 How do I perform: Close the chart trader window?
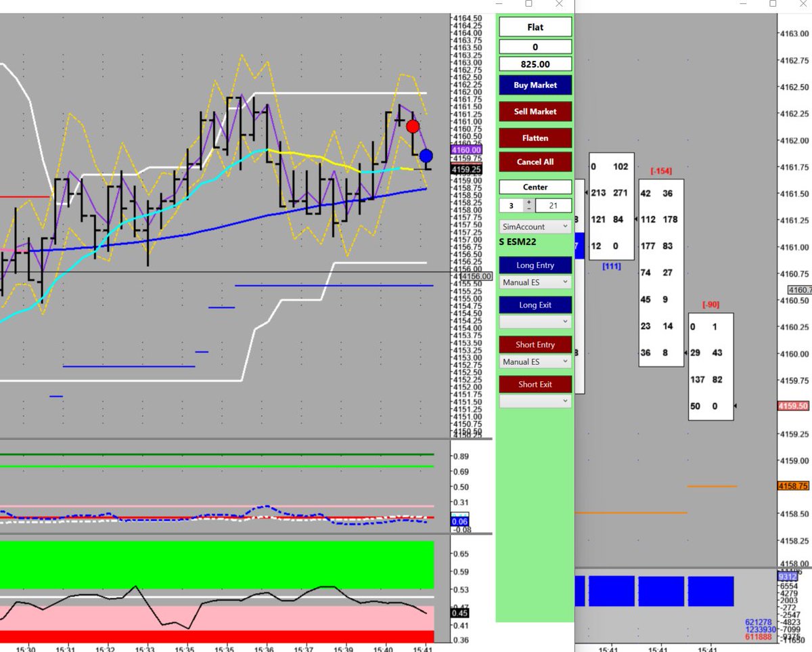(559, 3)
